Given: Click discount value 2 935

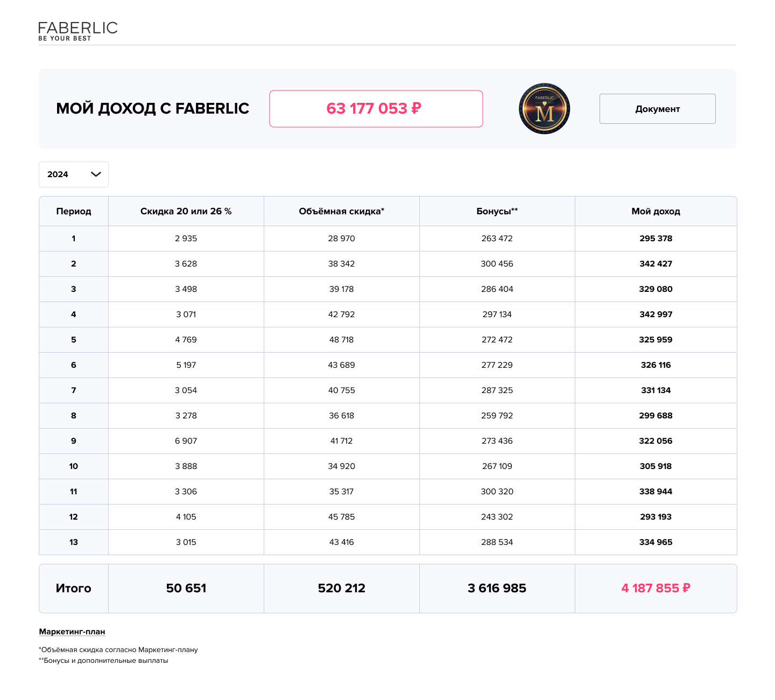Looking at the screenshot, I should coord(186,239).
